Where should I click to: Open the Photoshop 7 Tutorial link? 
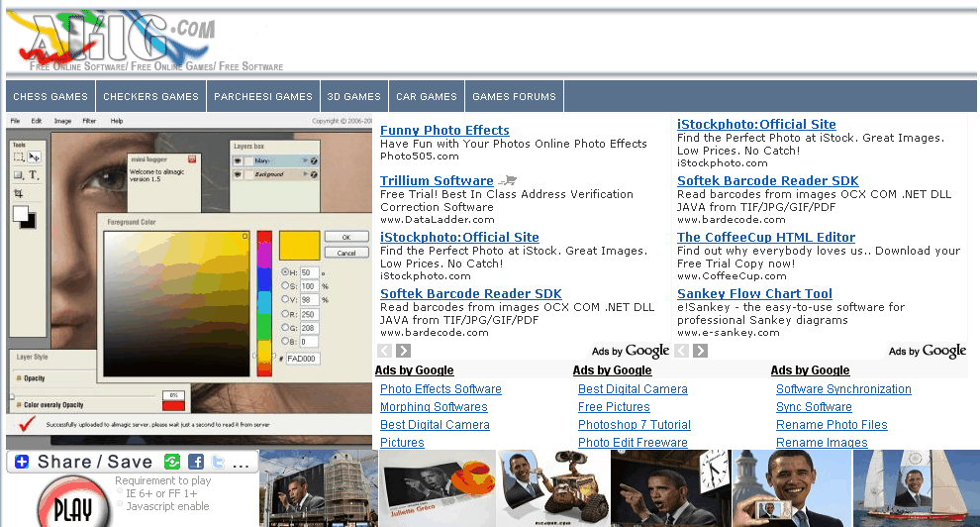[635, 425]
